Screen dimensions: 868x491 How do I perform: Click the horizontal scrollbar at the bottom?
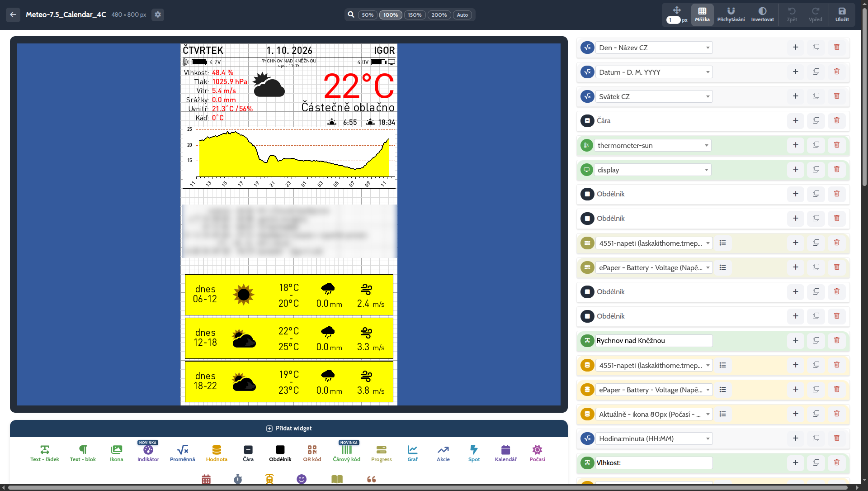point(427,487)
